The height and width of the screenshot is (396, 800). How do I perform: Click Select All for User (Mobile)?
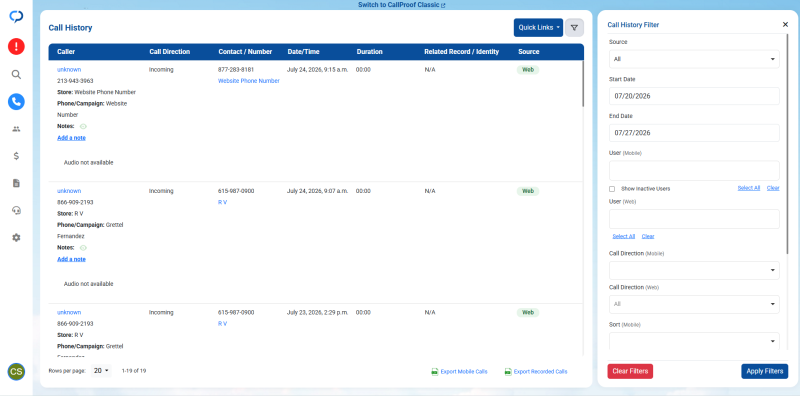tap(748, 188)
